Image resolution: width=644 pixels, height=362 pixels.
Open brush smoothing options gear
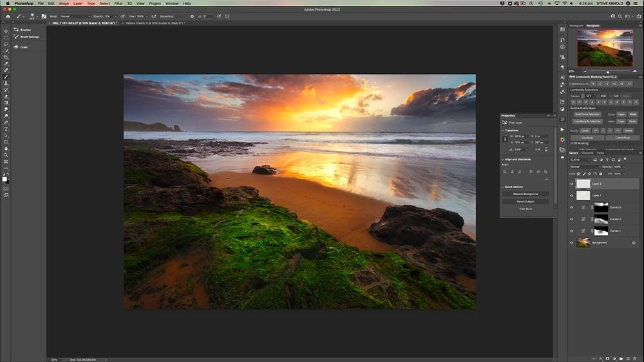pos(193,16)
